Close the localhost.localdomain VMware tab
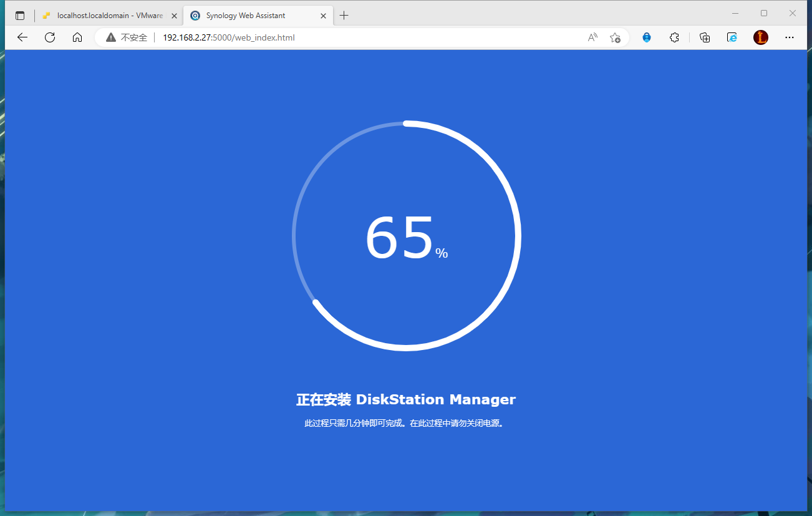Screen dimensions: 812x516 coord(174,16)
